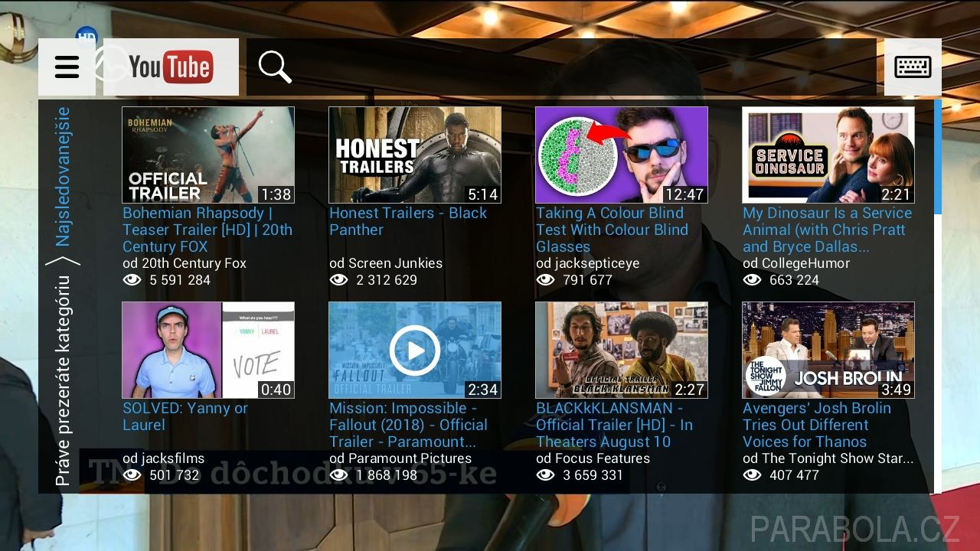Click channel 'od Screen Junkies'
The width and height of the screenshot is (980, 551).
point(386,263)
